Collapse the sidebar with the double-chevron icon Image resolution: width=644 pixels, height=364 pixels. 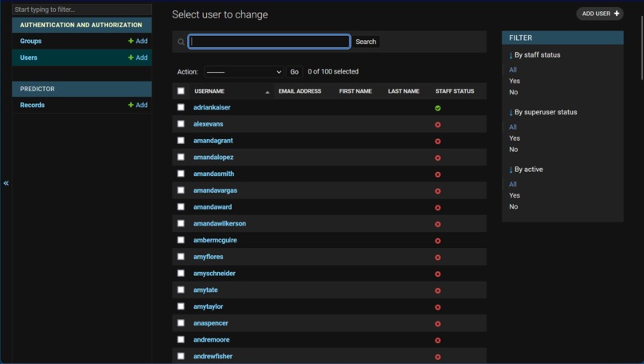pyautogui.click(x=6, y=183)
